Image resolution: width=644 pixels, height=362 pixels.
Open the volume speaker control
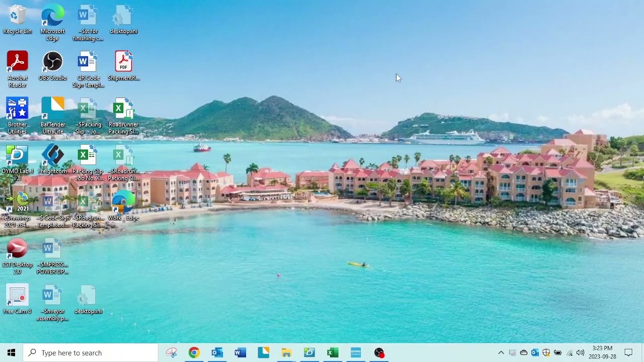581,353
